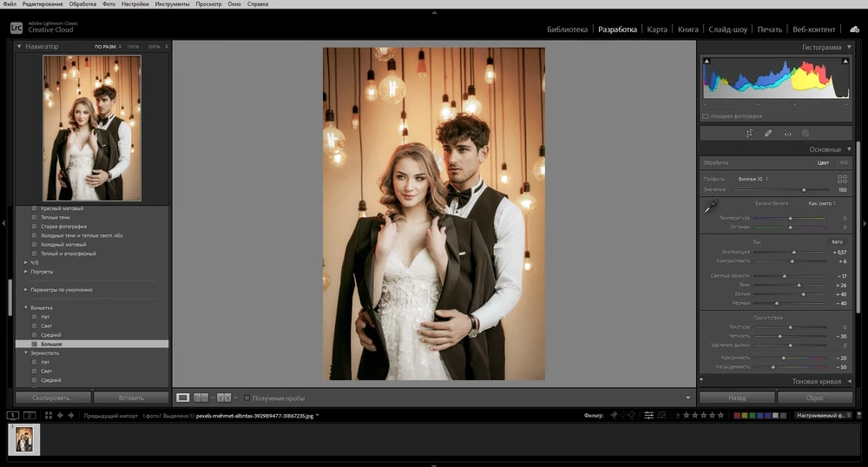
Task: Adjust the Exposure slider
Action: pos(792,252)
